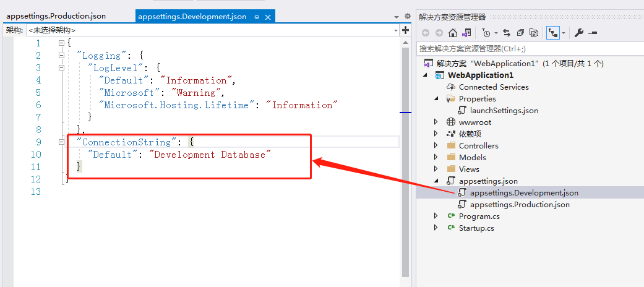Select the wwwroot globe icon
644x287 pixels.
pyautogui.click(x=451, y=122)
